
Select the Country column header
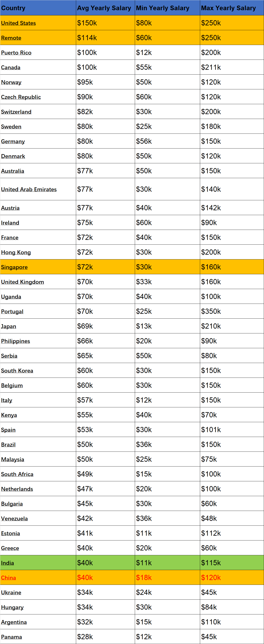(x=38, y=8)
